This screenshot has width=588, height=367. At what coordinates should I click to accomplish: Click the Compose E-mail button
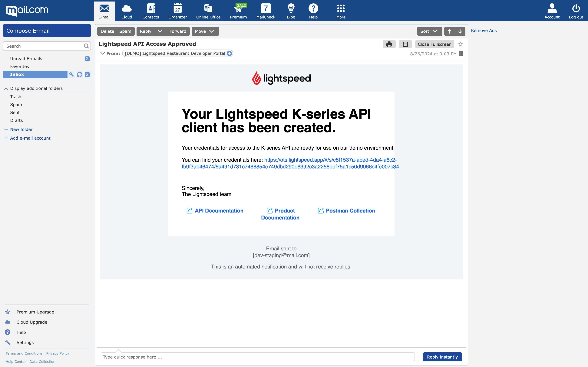47,31
